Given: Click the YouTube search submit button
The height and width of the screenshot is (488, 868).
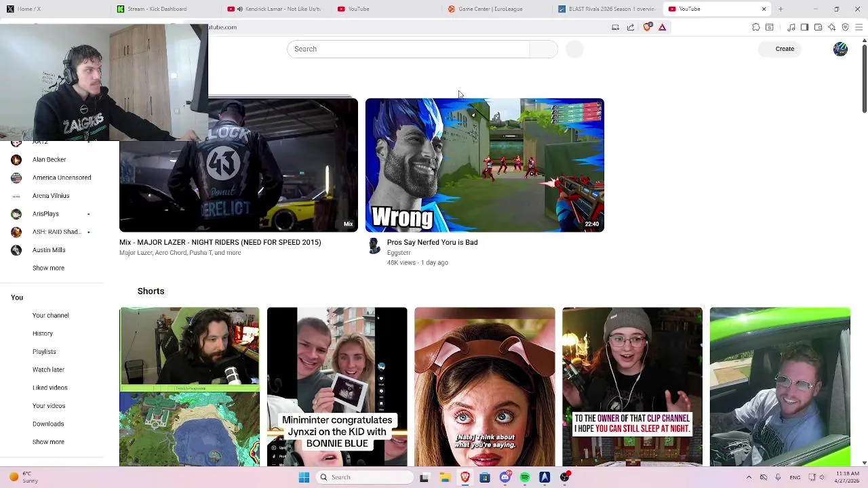Looking at the screenshot, I should [543, 49].
